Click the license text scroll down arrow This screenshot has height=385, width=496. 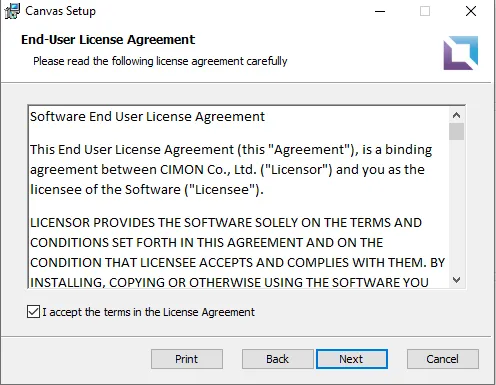tap(456, 280)
